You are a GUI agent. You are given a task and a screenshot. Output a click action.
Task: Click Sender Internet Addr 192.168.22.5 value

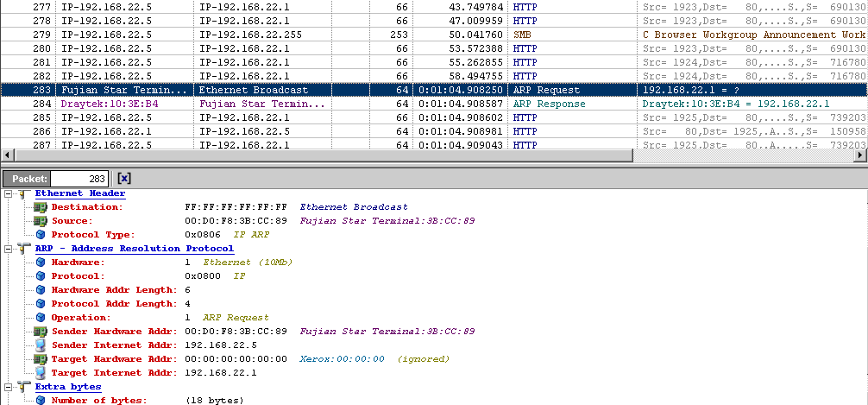[x=221, y=345]
